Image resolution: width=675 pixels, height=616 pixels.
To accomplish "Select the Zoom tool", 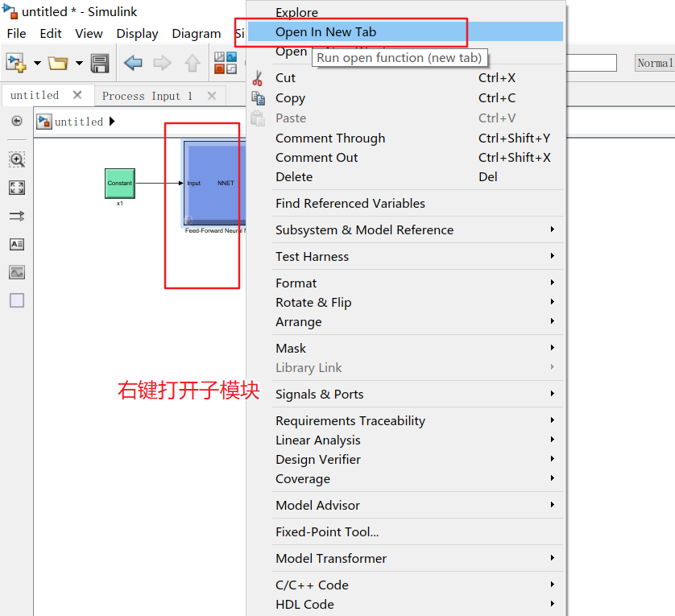I will click(16, 159).
